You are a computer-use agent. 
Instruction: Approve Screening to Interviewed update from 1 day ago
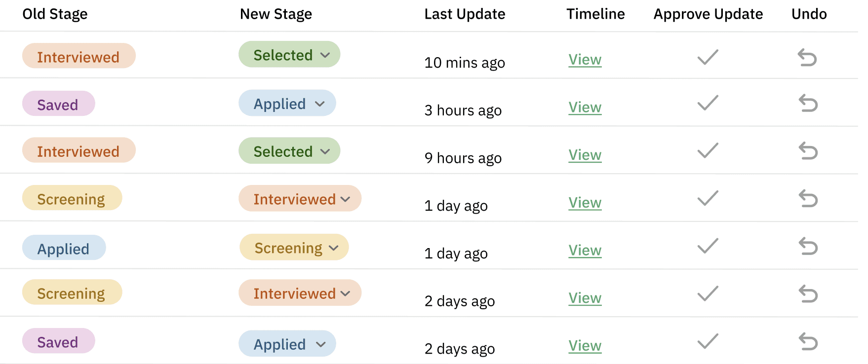coord(708,198)
